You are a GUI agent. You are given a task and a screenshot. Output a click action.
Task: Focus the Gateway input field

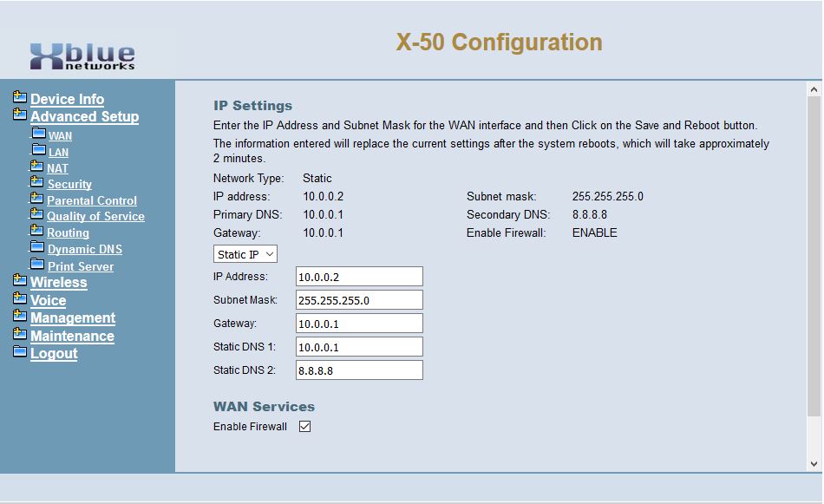(359, 324)
